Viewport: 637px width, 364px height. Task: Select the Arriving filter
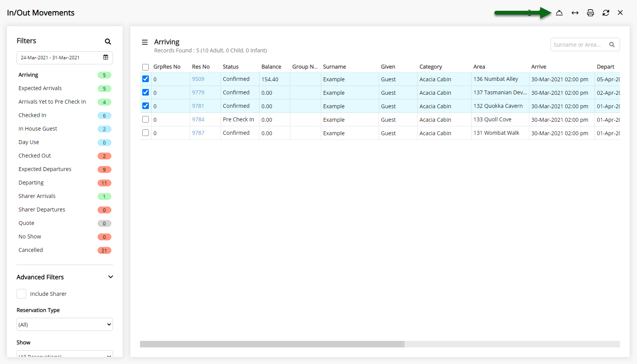tap(28, 75)
